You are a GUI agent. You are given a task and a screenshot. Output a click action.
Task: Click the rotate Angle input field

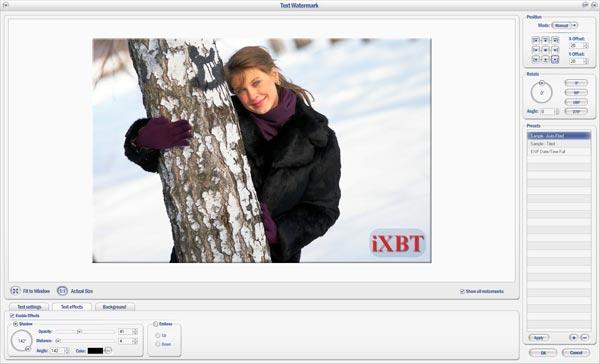[x=547, y=111]
